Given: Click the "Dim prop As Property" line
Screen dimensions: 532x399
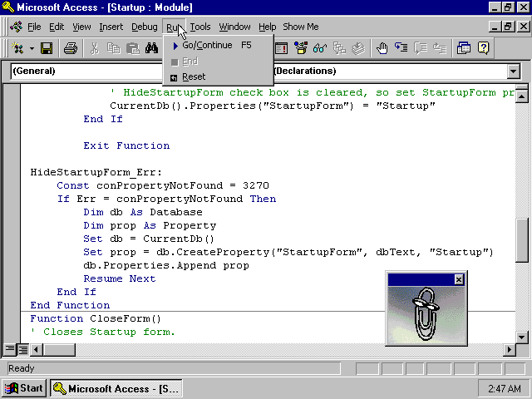Looking at the screenshot, I should point(150,225).
